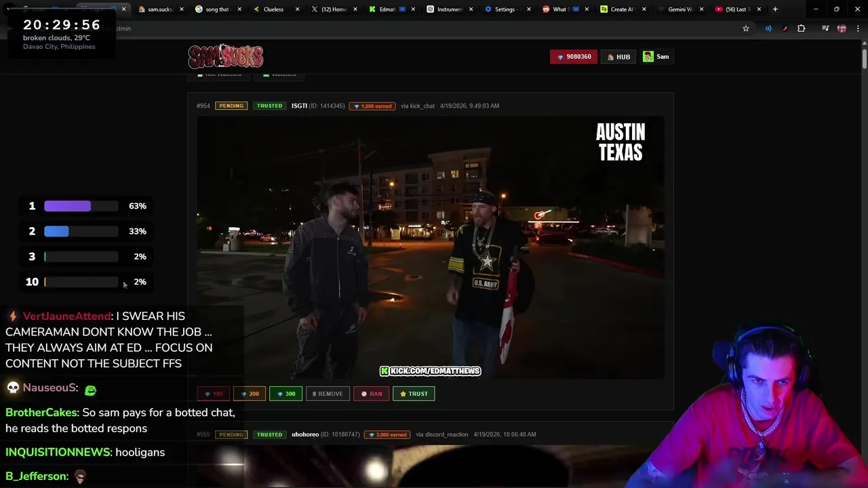Close the sam.sucks tab

(182, 9)
